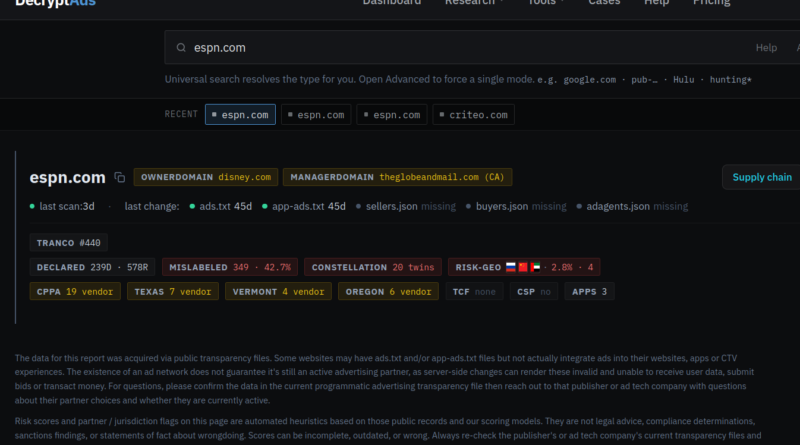Click adagents.json missing indicator
Image resolution: width=800 pixels, height=445 pixels.
(x=632, y=206)
